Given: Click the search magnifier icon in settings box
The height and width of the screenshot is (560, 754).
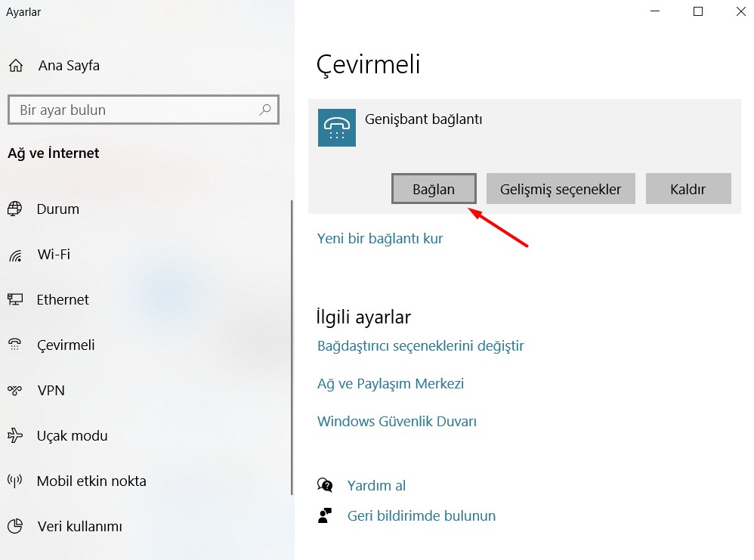Looking at the screenshot, I should (265, 110).
